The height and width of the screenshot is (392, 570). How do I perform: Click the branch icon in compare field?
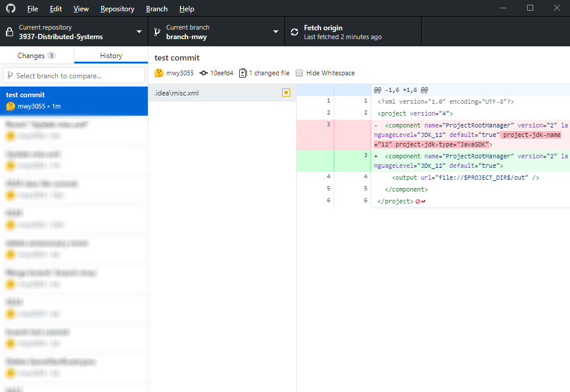pyautogui.click(x=10, y=75)
